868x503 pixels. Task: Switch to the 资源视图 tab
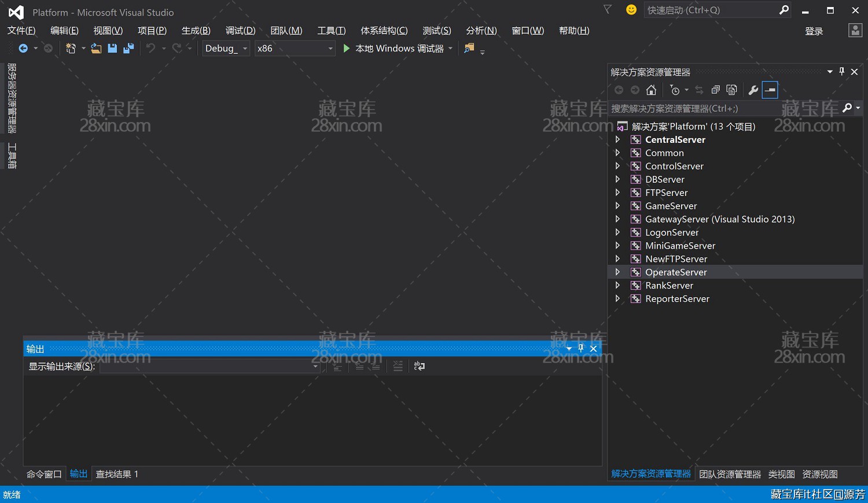click(x=819, y=474)
